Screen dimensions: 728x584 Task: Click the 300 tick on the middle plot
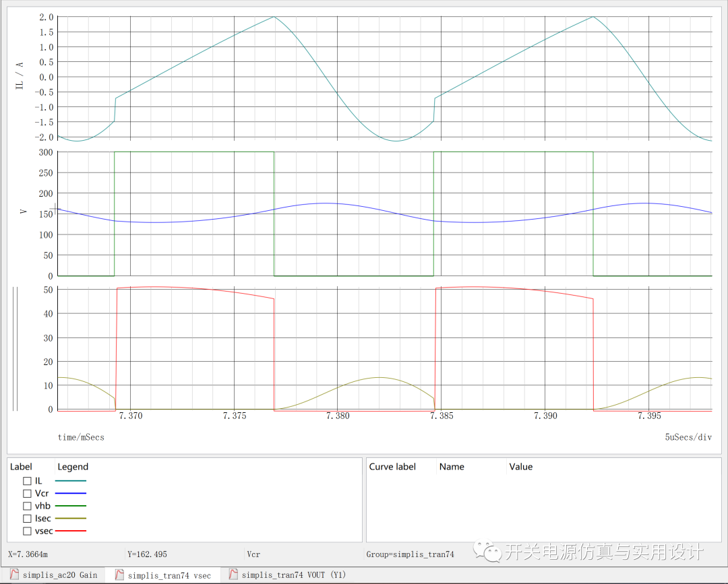coord(46,152)
